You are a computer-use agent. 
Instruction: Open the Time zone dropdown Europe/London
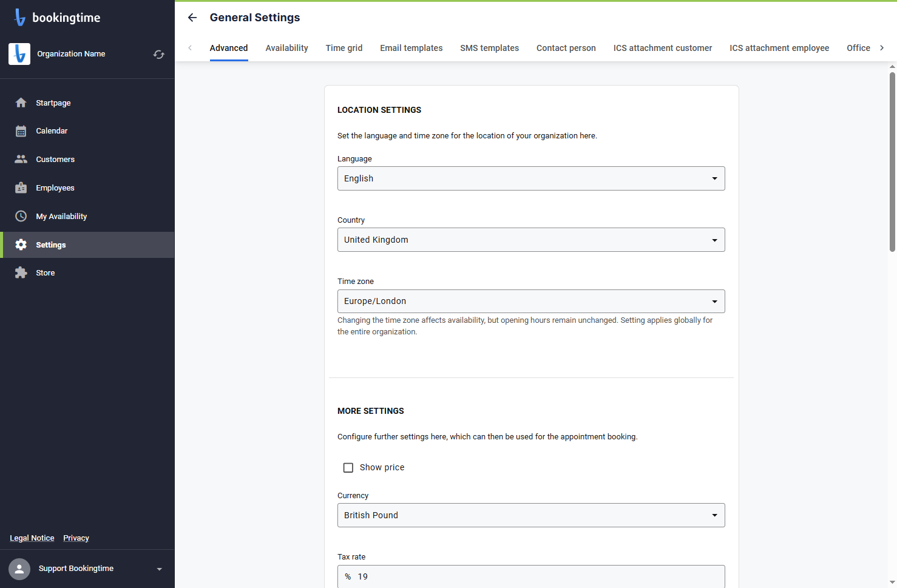point(531,301)
